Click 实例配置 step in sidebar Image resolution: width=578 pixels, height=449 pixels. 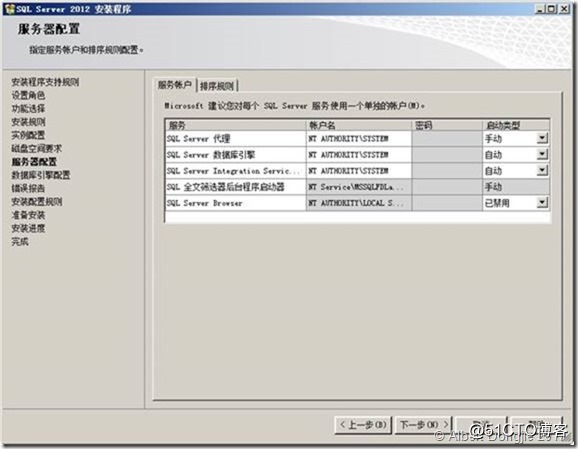point(28,135)
